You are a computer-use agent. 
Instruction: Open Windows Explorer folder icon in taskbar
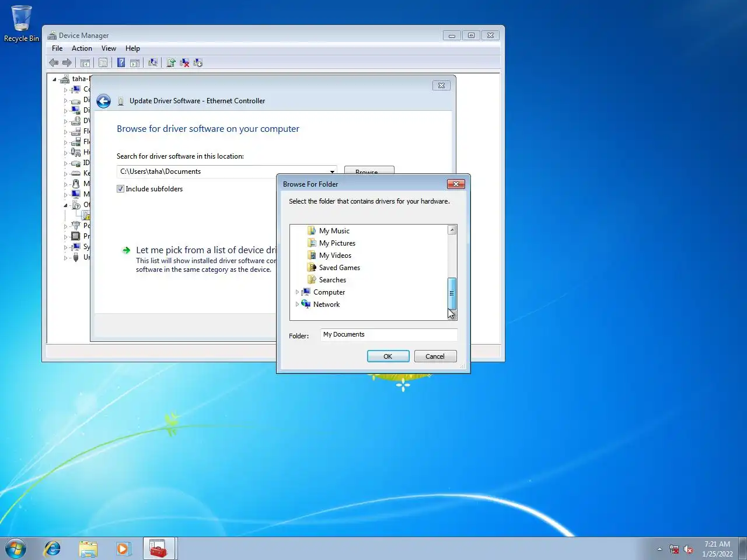click(88, 548)
